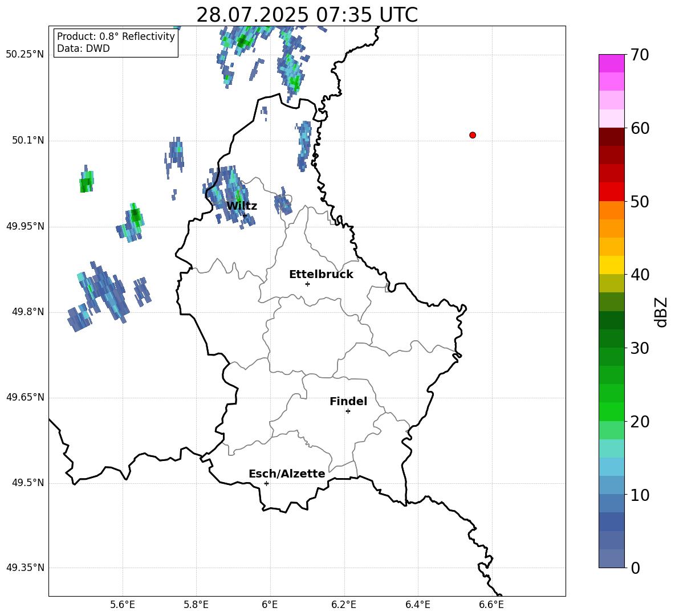The height and width of the screenshot is (616, 675).
Task: Click the 49.8°N latitude label
Action: coord(28,312)
